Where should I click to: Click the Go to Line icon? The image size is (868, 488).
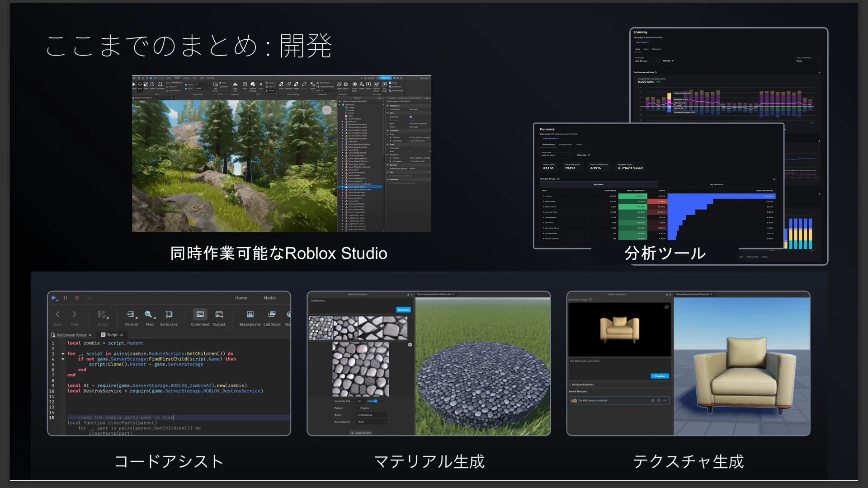(169, 314)
